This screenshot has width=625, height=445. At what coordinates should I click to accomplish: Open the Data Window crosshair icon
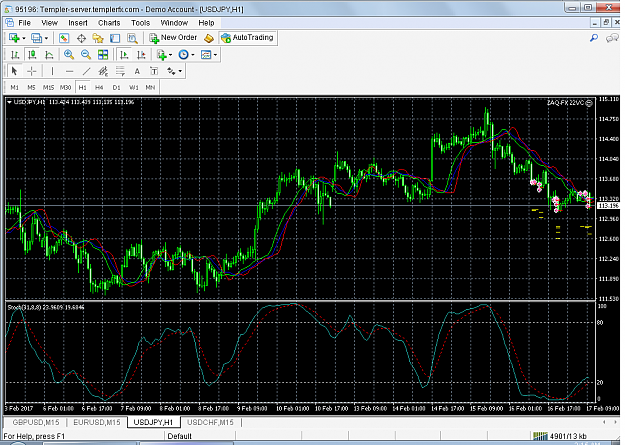tap(81, 38)
